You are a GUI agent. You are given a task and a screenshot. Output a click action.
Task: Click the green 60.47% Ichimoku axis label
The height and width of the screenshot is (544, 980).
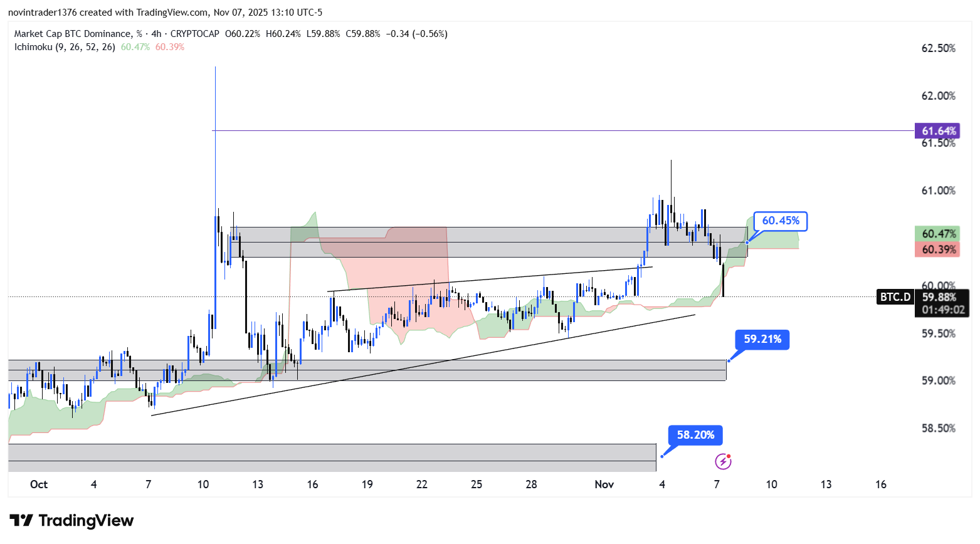click(937, 234)
